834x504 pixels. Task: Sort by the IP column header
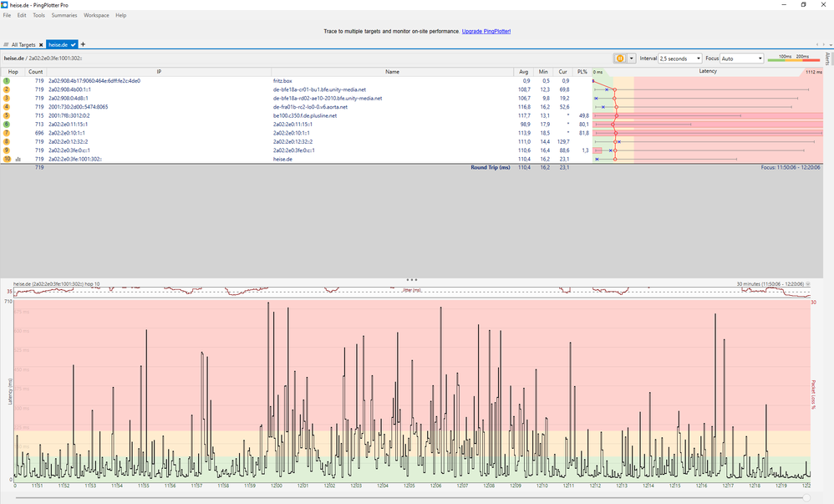click(159, 72)
